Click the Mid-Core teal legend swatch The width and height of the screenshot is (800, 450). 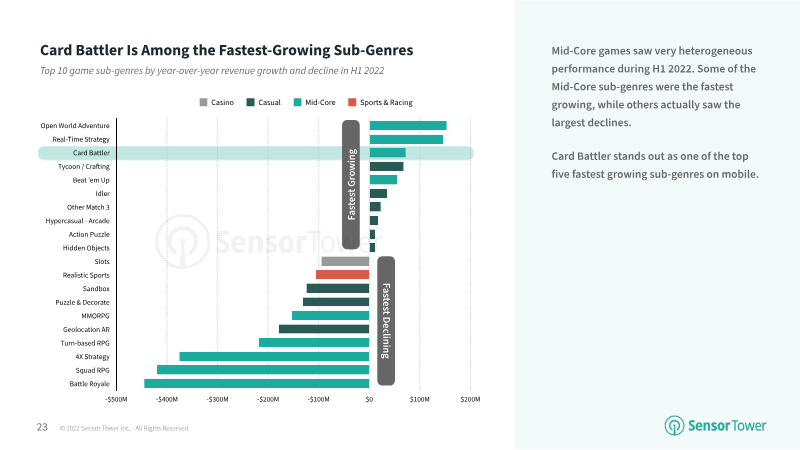point(297,103)
